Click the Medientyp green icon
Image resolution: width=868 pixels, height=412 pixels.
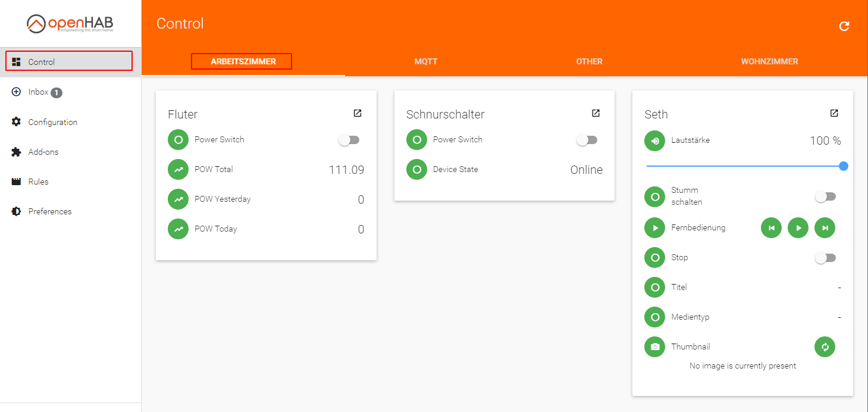(x=655, y=317)
